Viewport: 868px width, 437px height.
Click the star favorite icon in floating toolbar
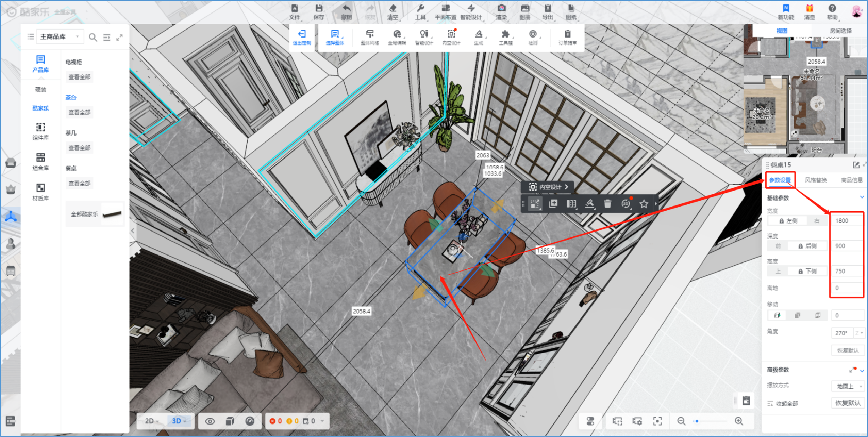click(x=644, y=204)
